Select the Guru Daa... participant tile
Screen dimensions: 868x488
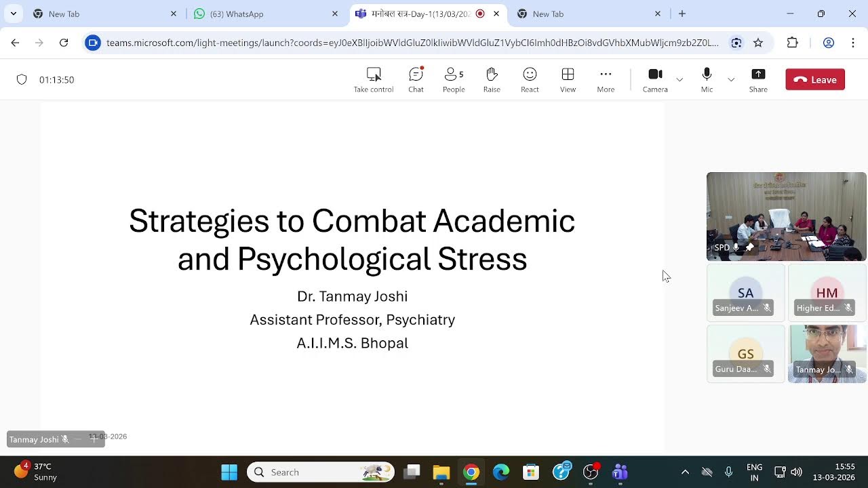click(746, 354)
